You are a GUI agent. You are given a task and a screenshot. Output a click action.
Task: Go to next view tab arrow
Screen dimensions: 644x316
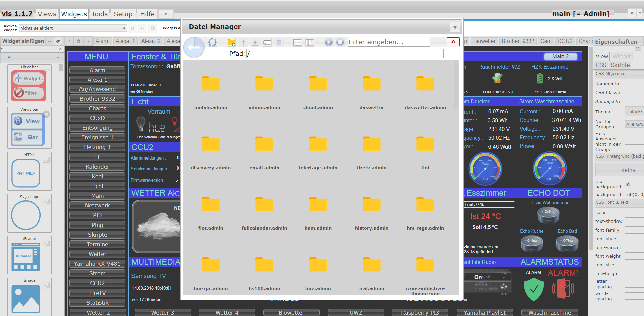point(88,41)
